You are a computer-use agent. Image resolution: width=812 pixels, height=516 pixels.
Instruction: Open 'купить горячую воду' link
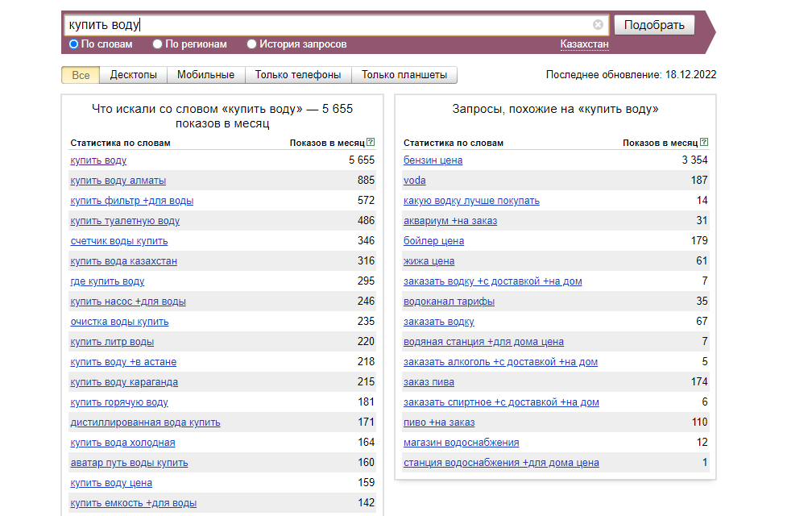tap(119, 403)
